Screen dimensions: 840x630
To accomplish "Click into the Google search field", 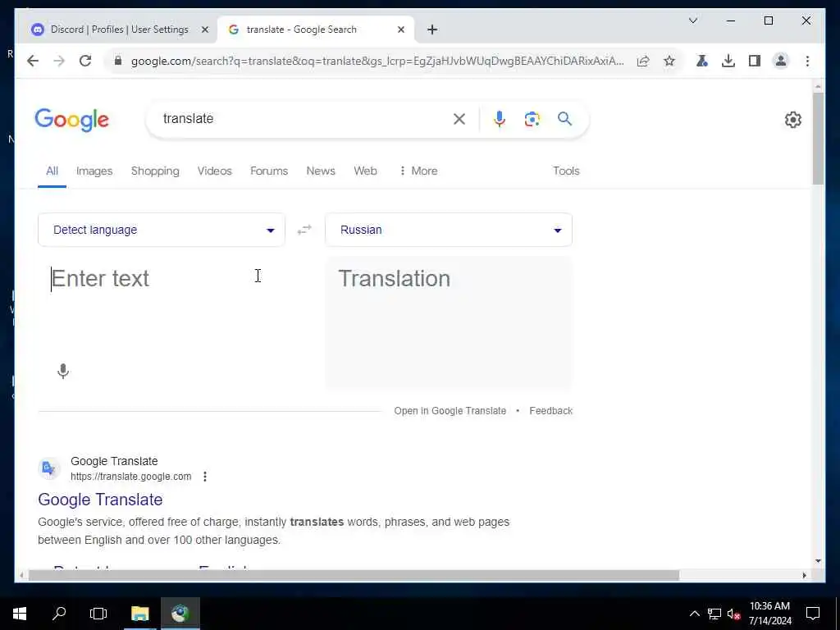I will click(305, 118).
